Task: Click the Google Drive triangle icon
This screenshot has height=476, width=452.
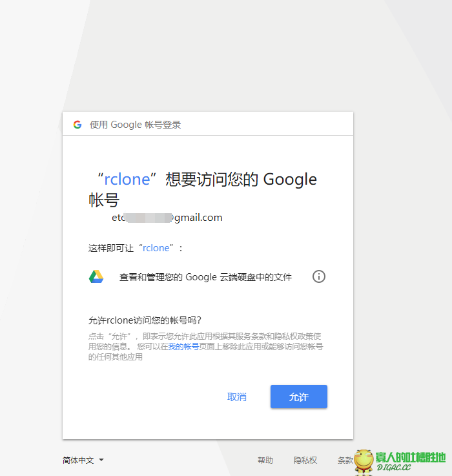Action: click(x=96, y=276)
